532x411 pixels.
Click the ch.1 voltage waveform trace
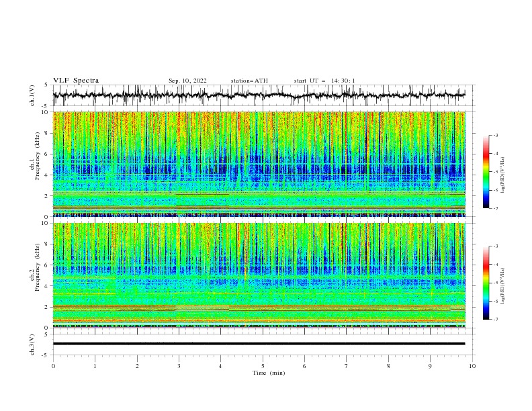coord(259,95)
